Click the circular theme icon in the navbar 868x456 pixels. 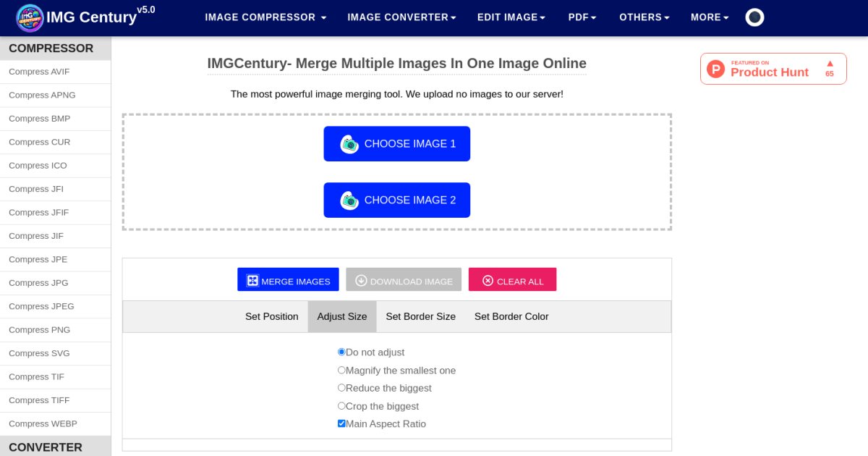click(754, 17)
